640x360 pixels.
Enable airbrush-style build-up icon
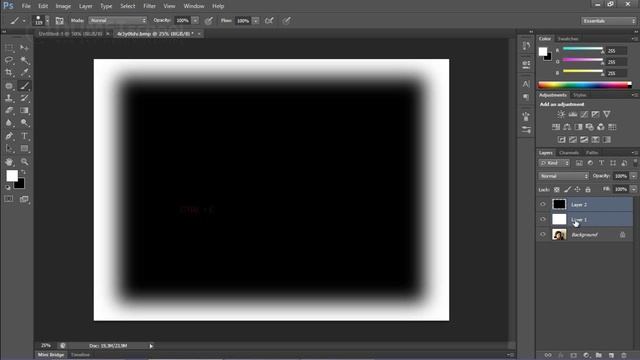point(269,21)
